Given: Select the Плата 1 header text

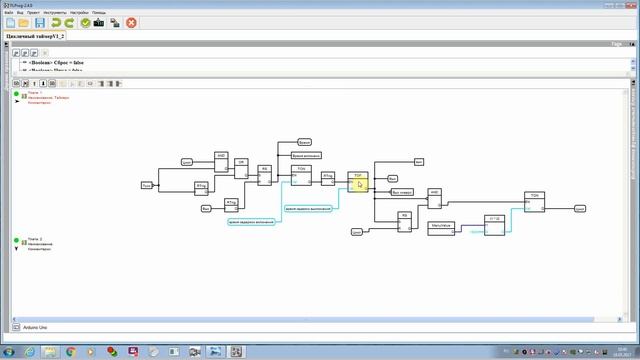Looking at the screenshot, I should [35, 93].
